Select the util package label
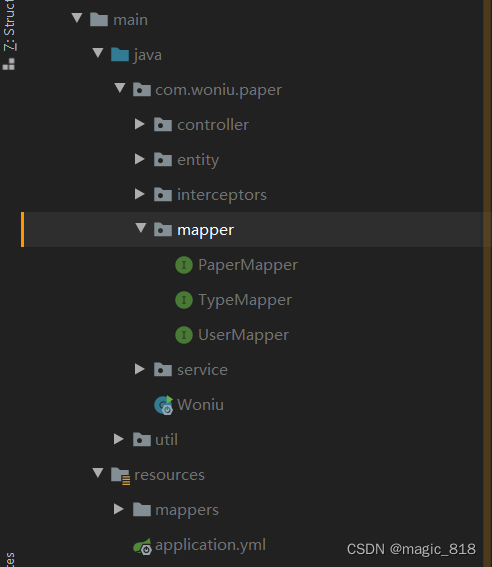 166,440
